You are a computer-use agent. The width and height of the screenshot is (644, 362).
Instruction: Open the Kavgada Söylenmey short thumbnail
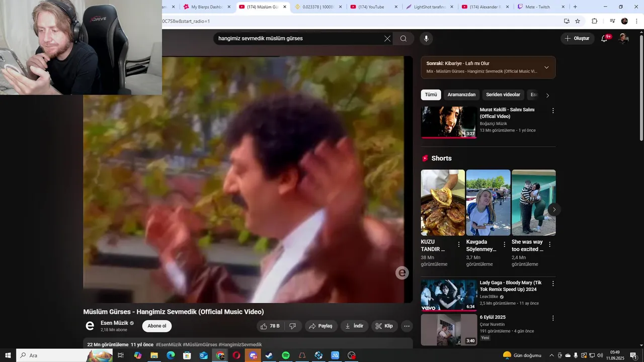(488, 203)
